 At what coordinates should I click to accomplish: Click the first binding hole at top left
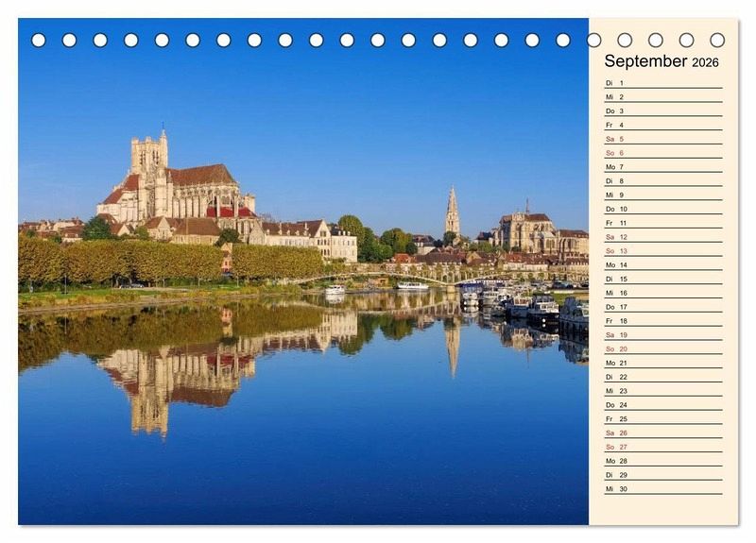39,40
